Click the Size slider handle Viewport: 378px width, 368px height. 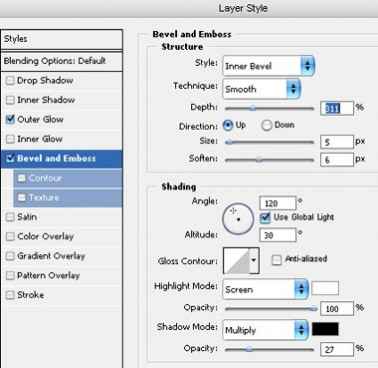pyautogui.click(x=229, y=142)
